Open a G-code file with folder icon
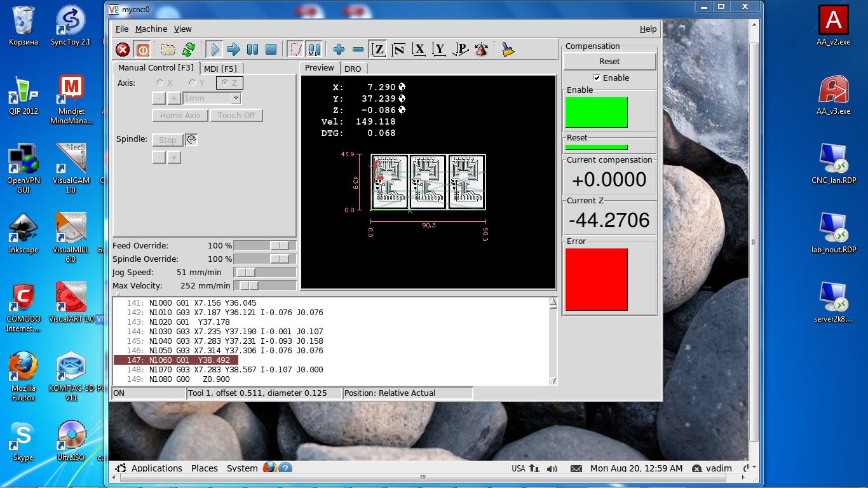Screen dimensions: 868x488 pyautogui.click(x=168, y=50)
